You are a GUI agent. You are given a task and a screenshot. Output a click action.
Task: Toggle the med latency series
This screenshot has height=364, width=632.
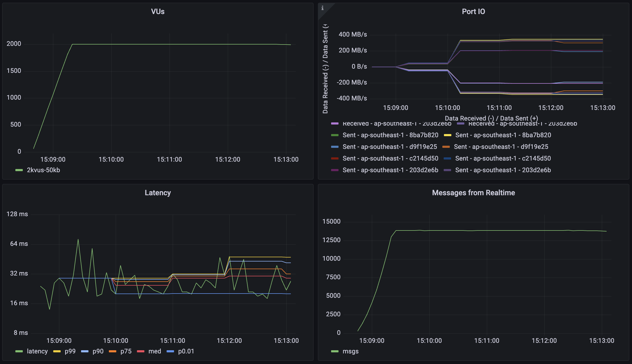click(154, 351)
